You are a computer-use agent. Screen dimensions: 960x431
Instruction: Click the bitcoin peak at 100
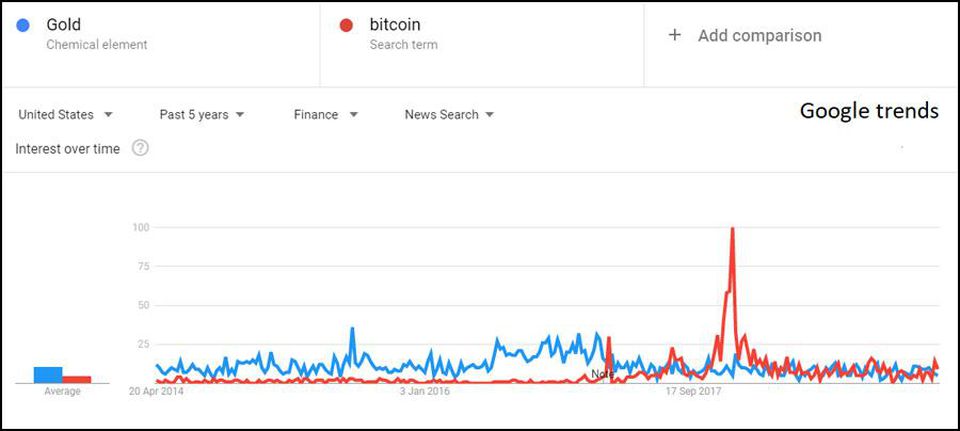point(733,229)
